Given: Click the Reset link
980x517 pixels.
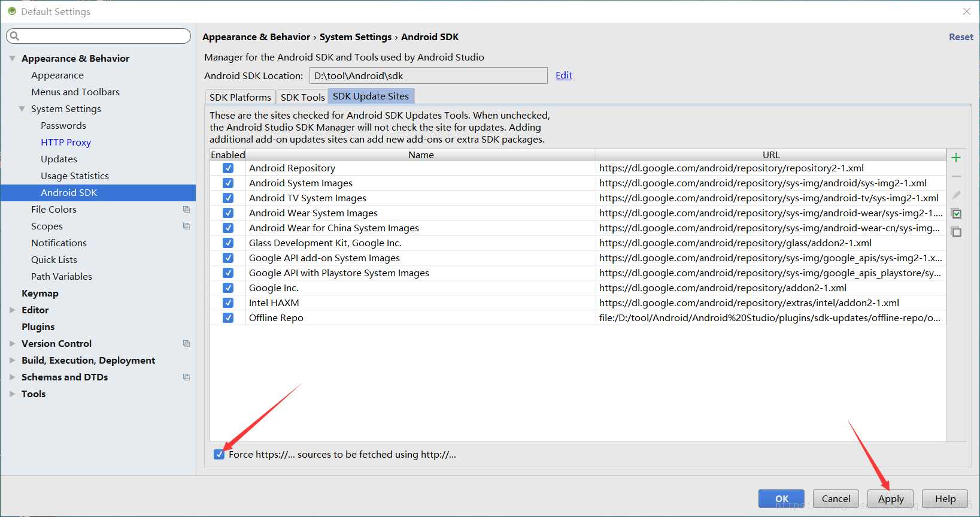Looking at the screenshot, I should click(961, 37).
